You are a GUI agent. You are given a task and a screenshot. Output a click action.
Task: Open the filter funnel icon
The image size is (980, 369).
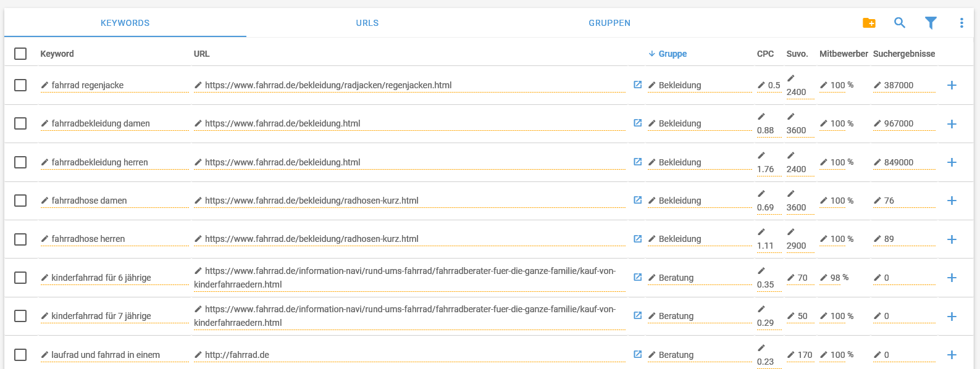[x=931, y=23]
